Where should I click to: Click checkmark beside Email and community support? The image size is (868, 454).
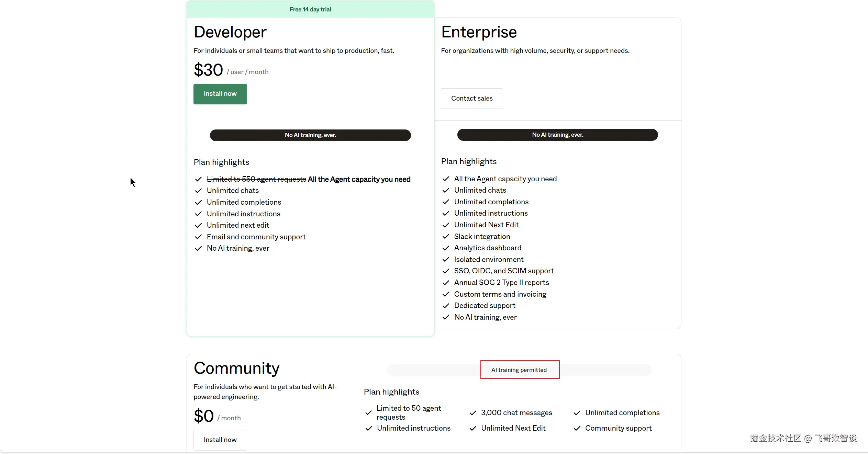198,237
